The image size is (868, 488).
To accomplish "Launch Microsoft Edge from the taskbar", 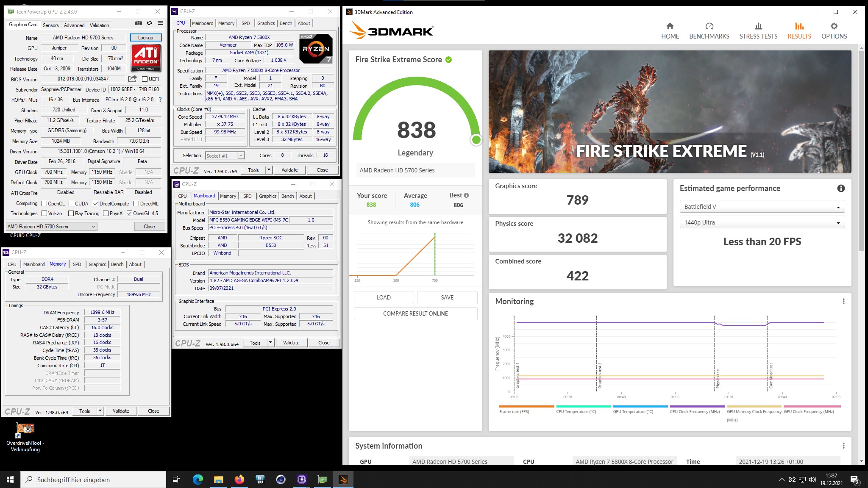I will click(x=198, y=480).
